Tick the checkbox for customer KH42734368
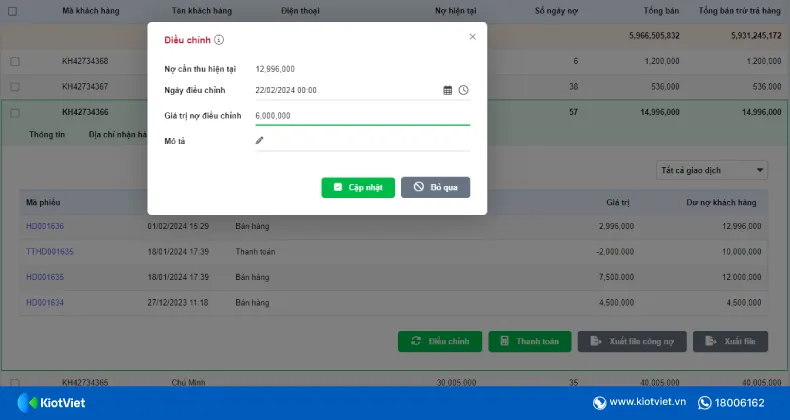 pos(15,62)
